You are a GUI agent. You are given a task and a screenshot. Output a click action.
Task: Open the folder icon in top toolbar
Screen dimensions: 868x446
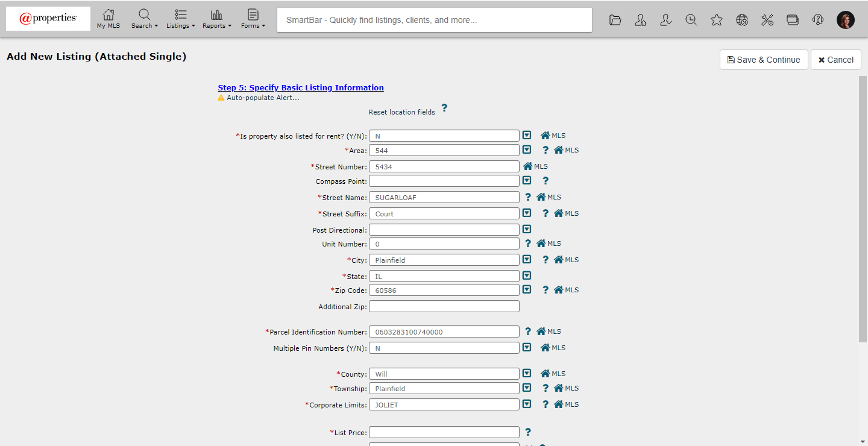(615, 20)
